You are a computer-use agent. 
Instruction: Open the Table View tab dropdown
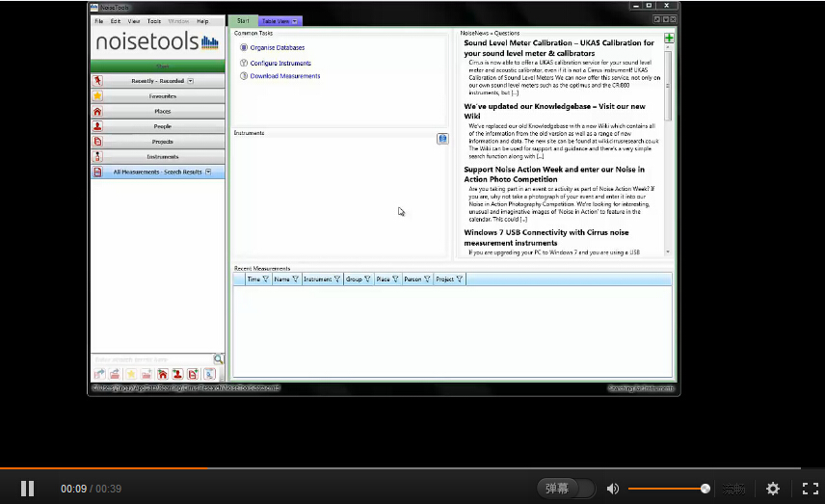tap(295, 21)
